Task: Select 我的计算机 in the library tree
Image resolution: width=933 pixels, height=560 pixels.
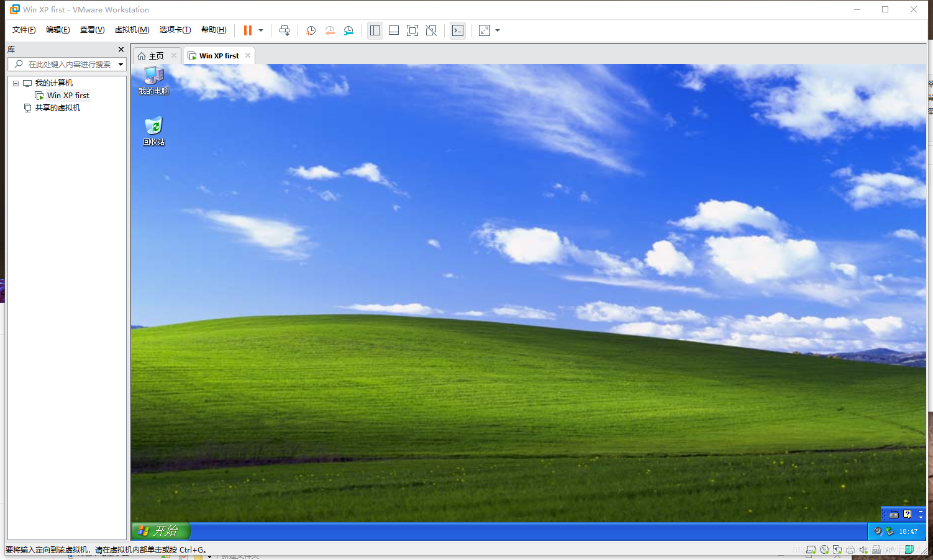Action: [x=54, y=83]
